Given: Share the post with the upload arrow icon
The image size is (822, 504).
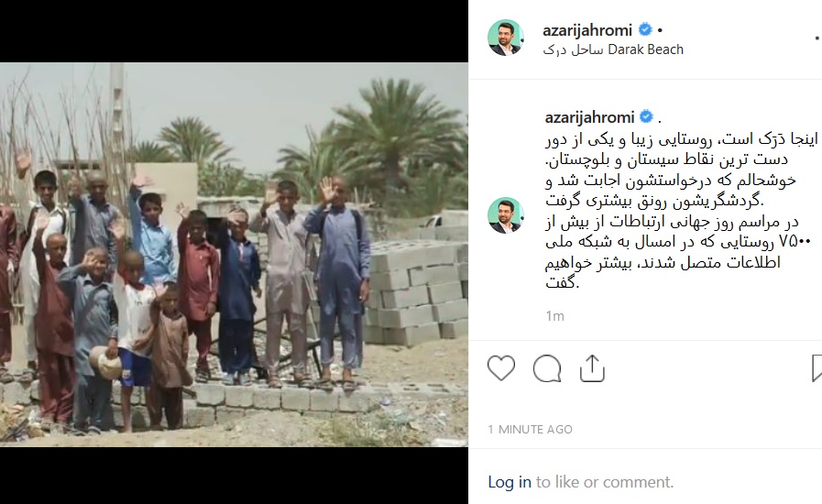Looking at the screenshot, I should point(592,367).
